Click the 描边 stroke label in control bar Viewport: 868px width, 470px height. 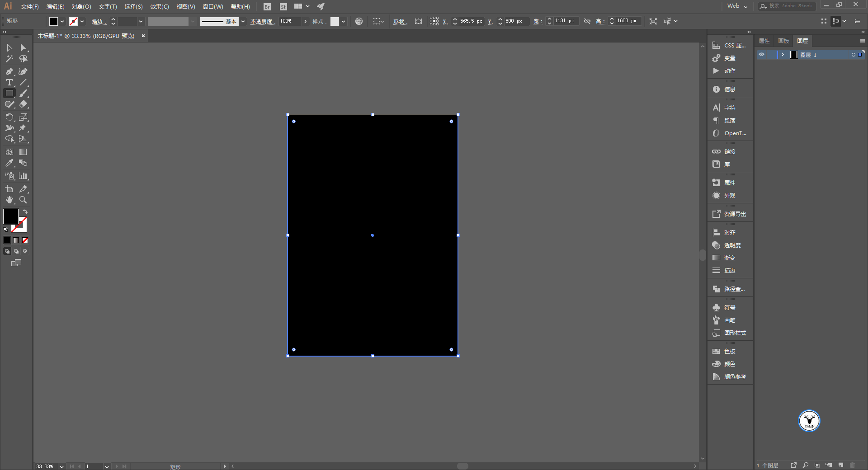pos(99,21)
